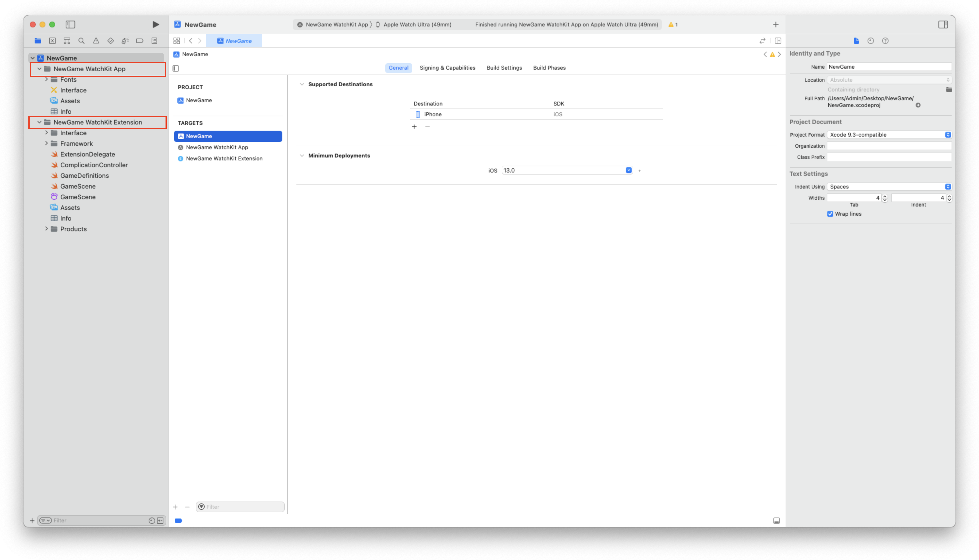979x560 pixels.
Task: Open the Debug navigator
Action: pyautogui.click(x=125, y=41)
